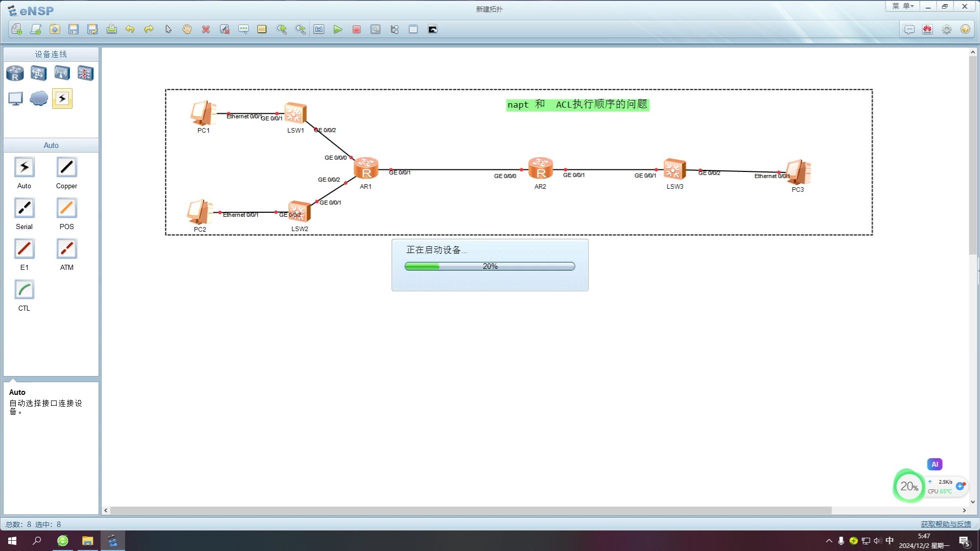Open the AI assistant floating button
980x551 pixels.
[x=935, y=464]
